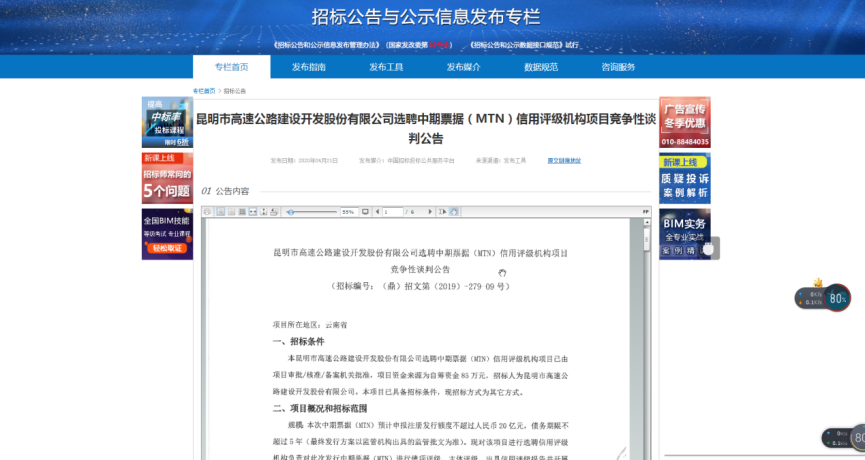Image resolution: width=865 pixels, height=460 pixels.
Task: Click the fit page height icon
Action: [x=263, y=212]
